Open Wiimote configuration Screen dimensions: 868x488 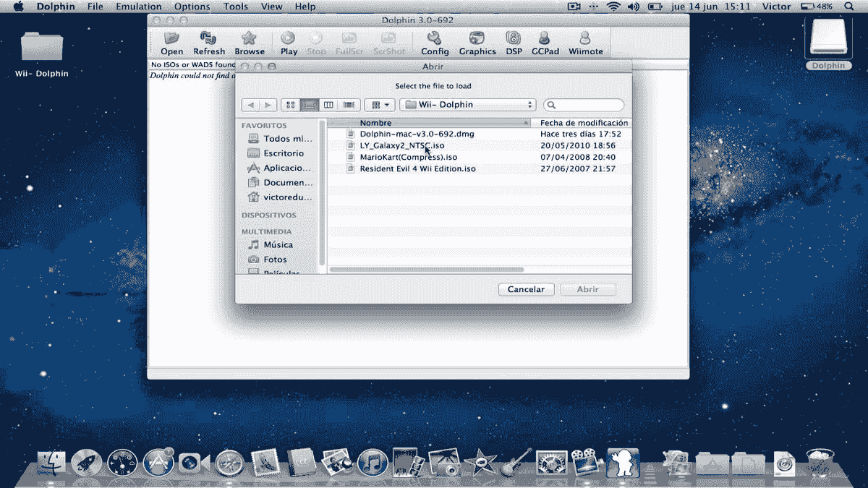tap(585, 42)
